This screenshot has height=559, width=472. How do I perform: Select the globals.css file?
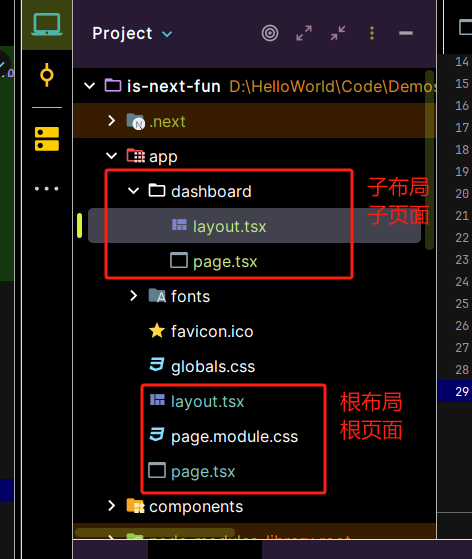pyautogui.click(x=202, y=366)
